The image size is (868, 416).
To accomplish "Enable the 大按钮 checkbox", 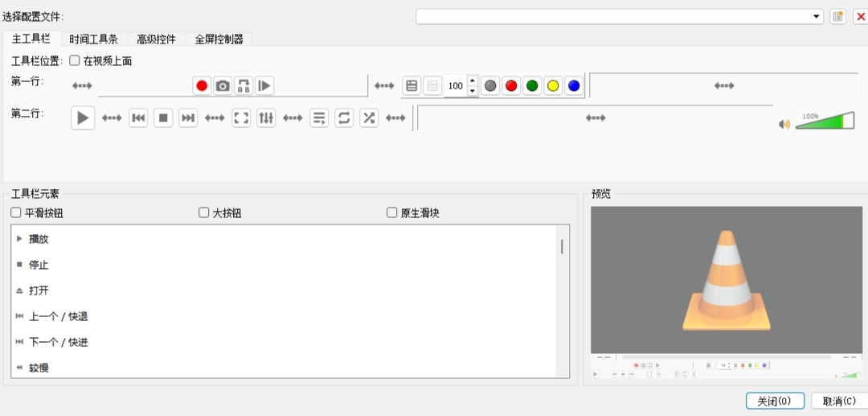I will click(x=203, y=212).
